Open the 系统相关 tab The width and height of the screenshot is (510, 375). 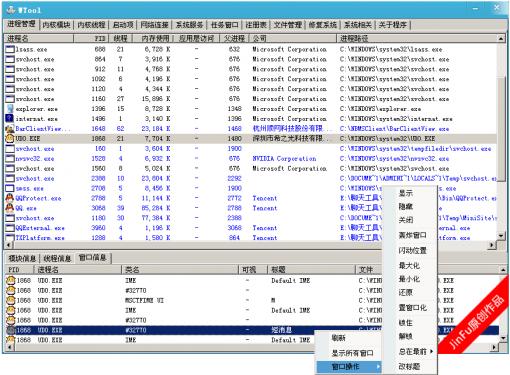pos(357,25)
